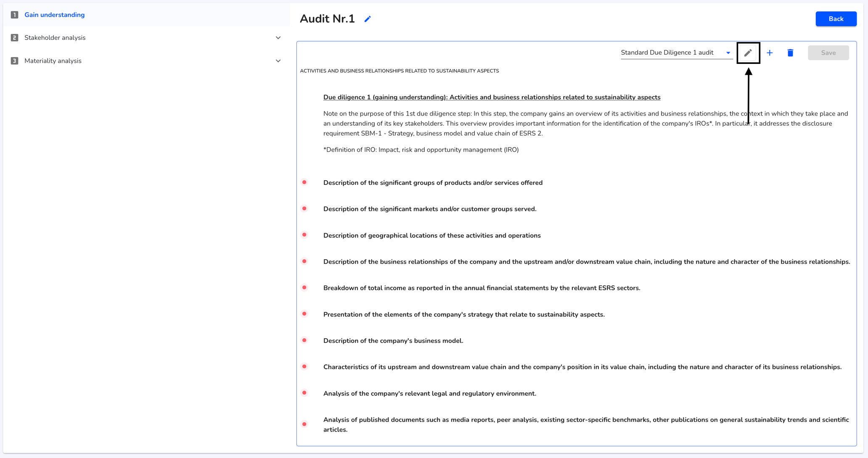Open 'Analysis of published documents' item
Image resolution: width=868 pixels, height=458 pixels.
tap(586, 425)
